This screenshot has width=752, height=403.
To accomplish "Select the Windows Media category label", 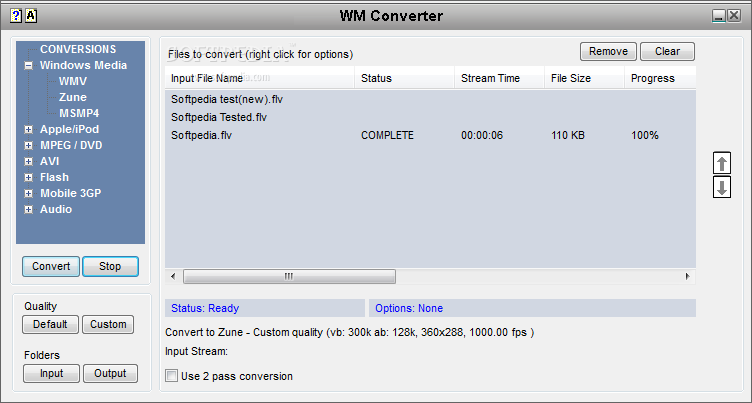I will point(83,65).
